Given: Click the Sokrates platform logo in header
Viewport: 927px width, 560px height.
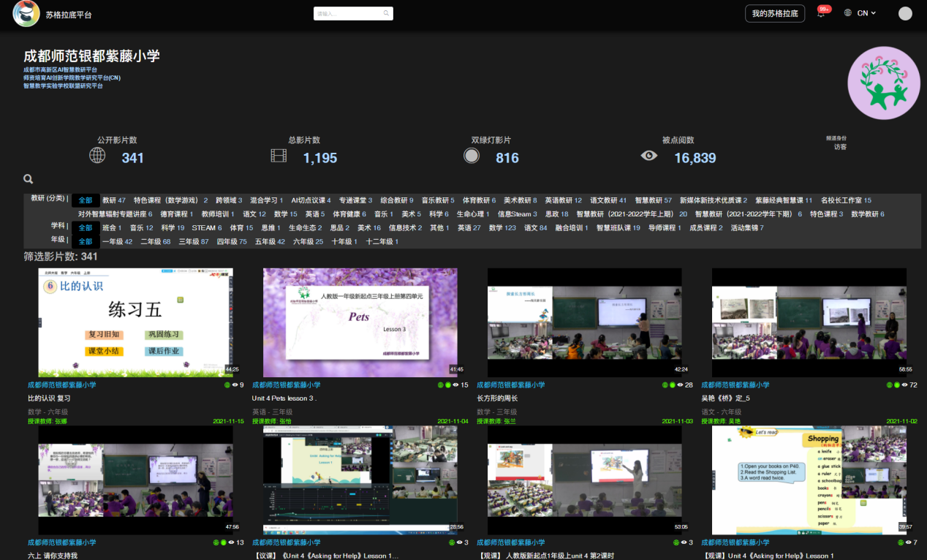Looking at the screenshot, I should (x=26, y=14).
